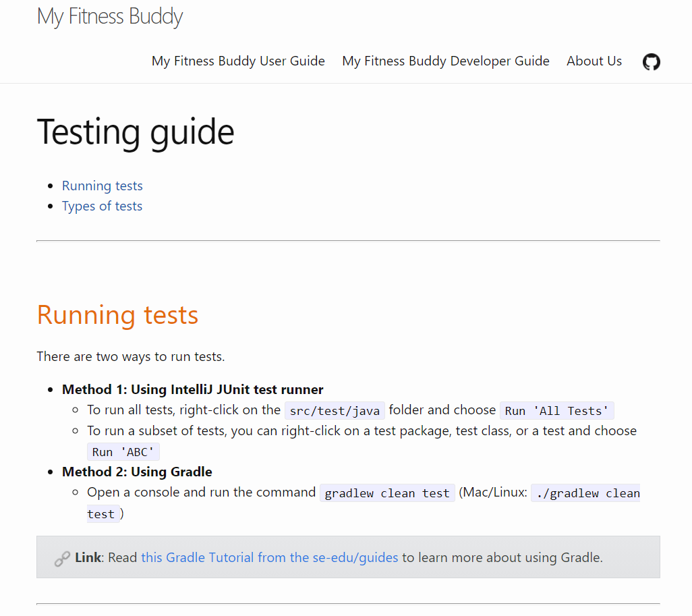
Task: Click Method 2: Using Gradle heading
Action: [x=137, y=472]
